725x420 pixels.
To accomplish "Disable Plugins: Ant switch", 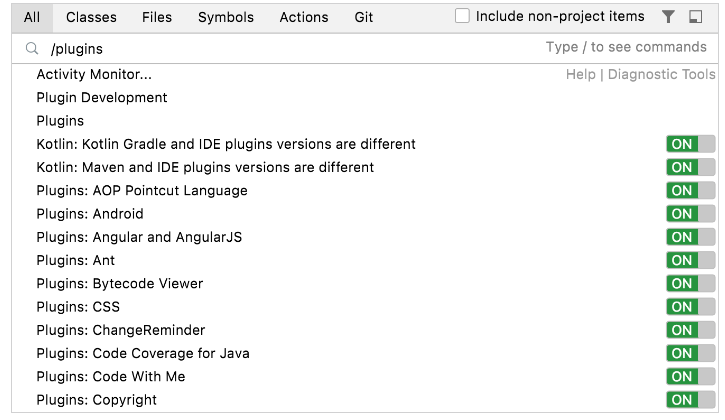I will (x=690, y=260).
